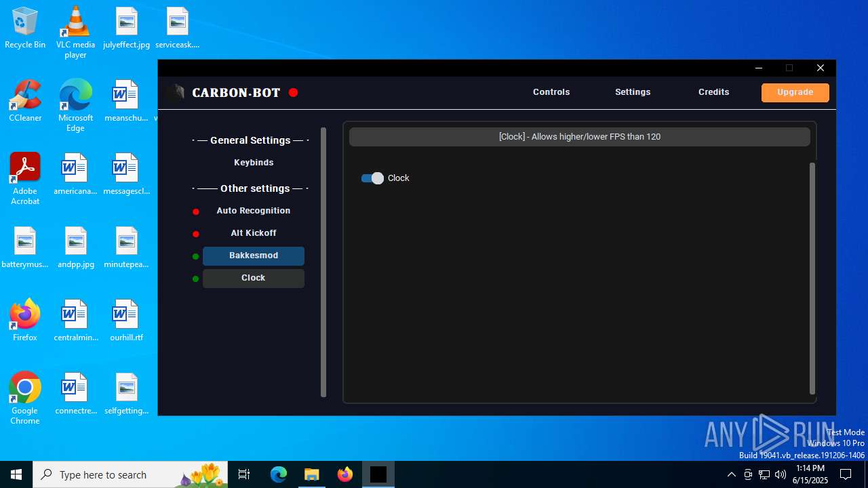Image resolution: width=868 pixels, height=488 pixels.
Task: Click the content panel vertical scrollbar
Action: [x=812, y=278]
